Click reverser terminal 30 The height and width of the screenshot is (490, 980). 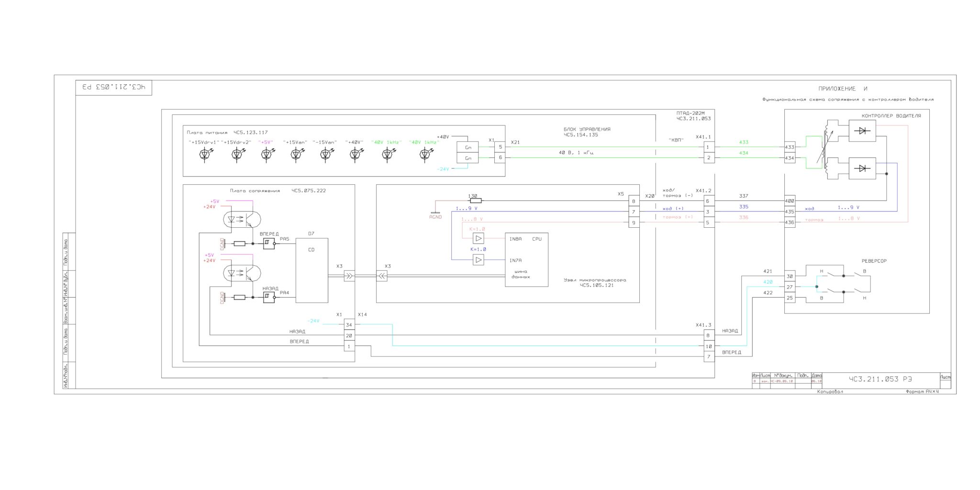click(790, 276)
